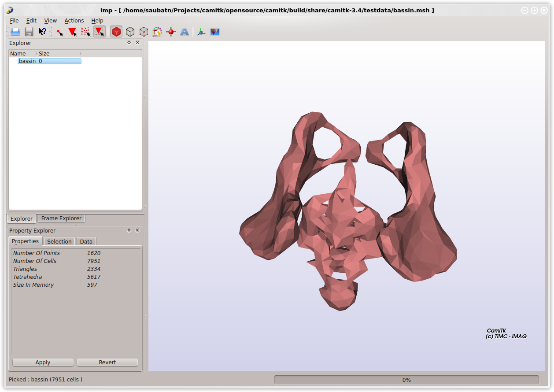Select the pick point tool
This screenshot has width=554, height=392.
point(59,32)
